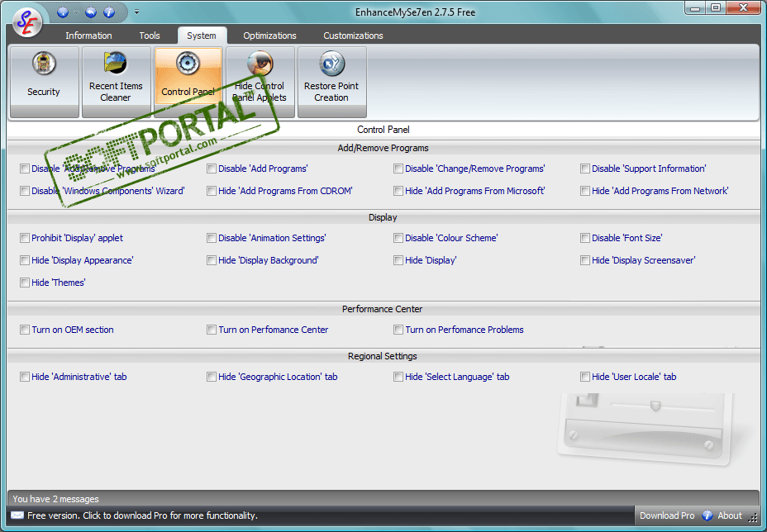This screenshot has height=532, width=767.
Task: Check Hide 'Administrative' tab
Action: [x=25, y=377]
